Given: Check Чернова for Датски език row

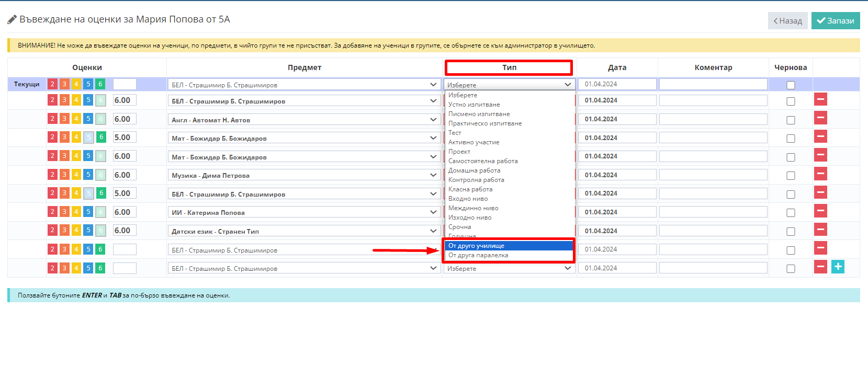Looking at the screenshot, I should pyautogui.click(x=791, y=232).
